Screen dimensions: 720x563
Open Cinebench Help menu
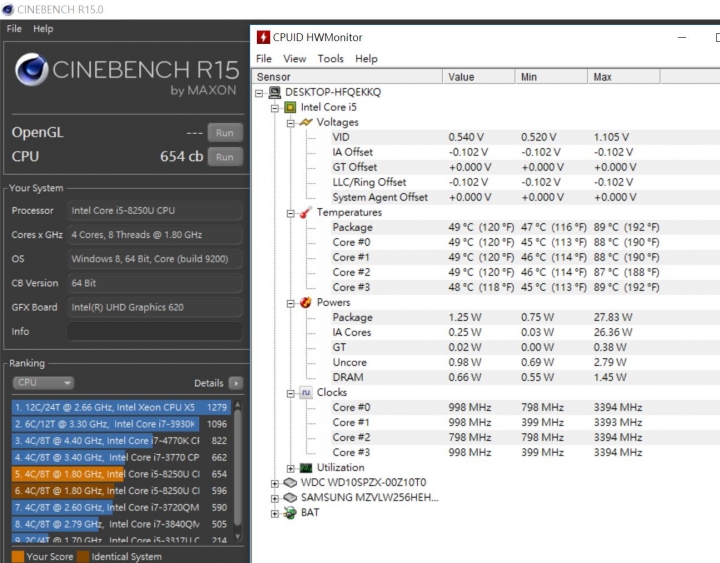[43, 28]
